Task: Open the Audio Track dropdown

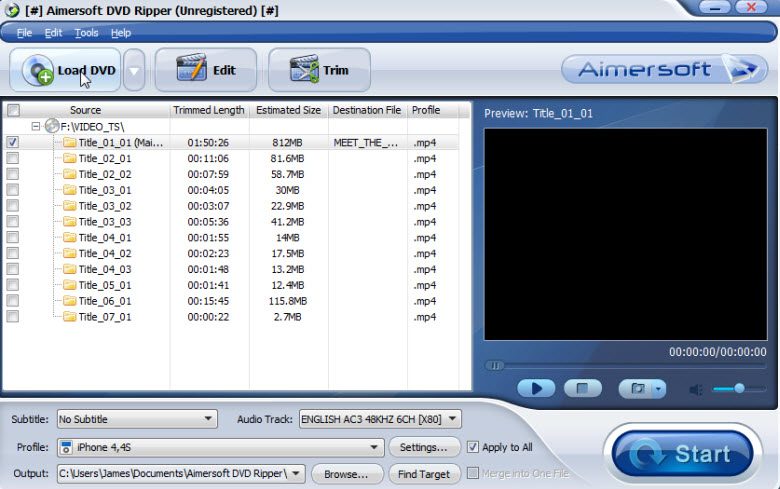Action: tap(380, 419)
